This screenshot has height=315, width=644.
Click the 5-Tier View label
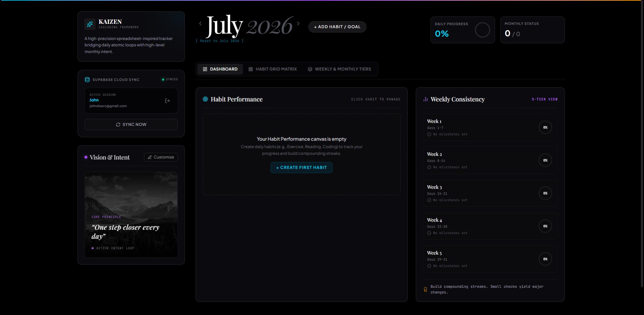tap(545, 99)
